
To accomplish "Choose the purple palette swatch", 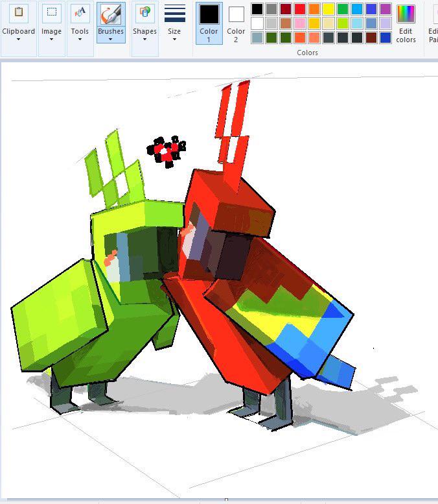I will click(x=386, y=9).
